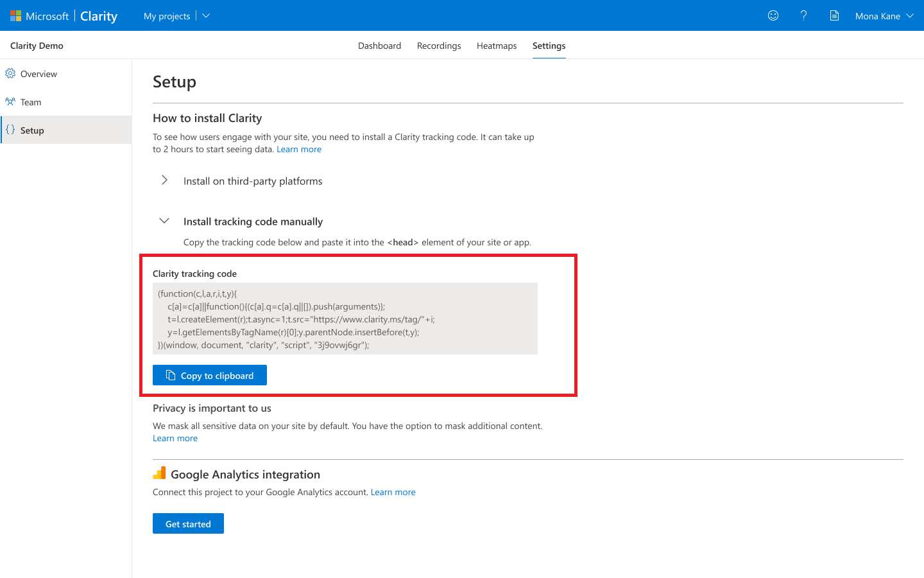Select the Settings tab
Viewport: 924px width, 578px height.
point(549,46)
